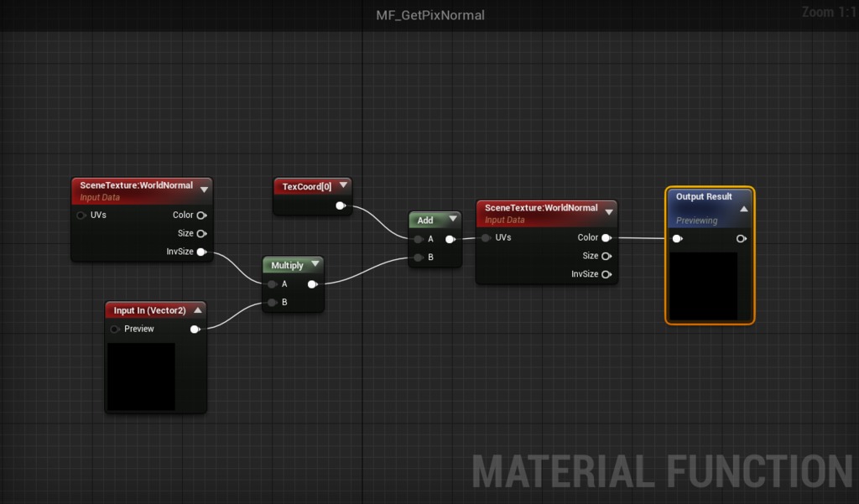Screen dimensions: 859x504
Task: Click the Input In (Vector2) output pin
Action: point(195,329)
